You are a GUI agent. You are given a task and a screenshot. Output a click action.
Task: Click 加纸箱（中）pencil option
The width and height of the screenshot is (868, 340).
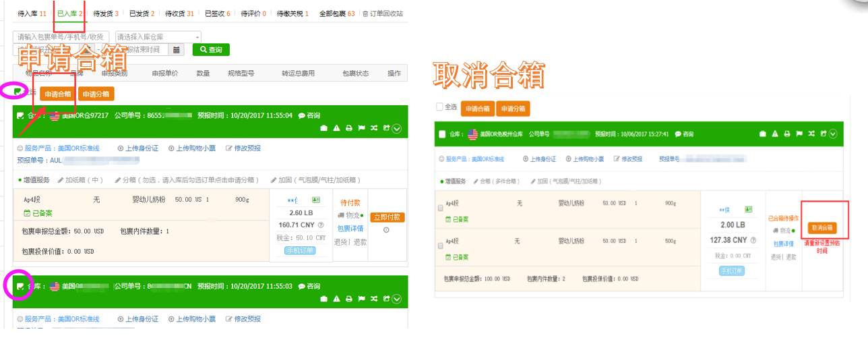(x=81, y=180)
